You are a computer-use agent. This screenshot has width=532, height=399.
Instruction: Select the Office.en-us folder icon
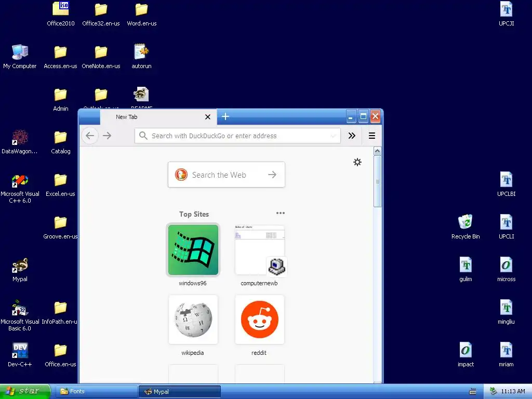(x=60, y=351)
